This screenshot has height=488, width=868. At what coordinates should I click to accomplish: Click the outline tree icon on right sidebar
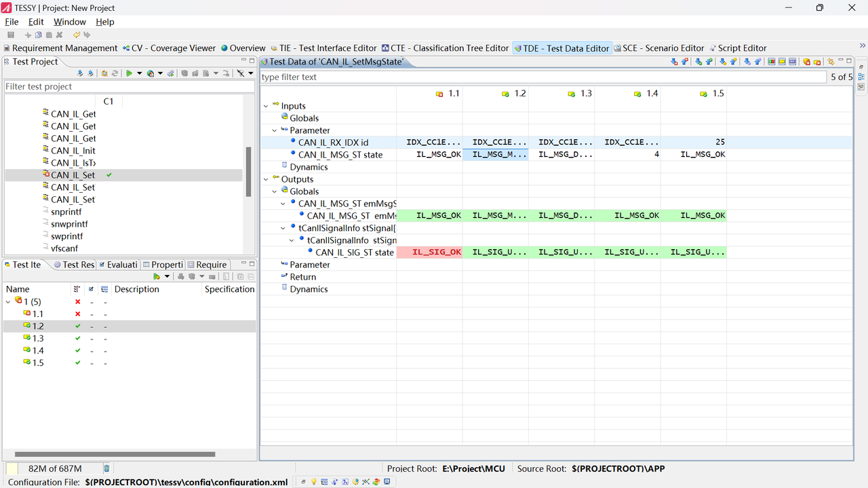(861, 77)
